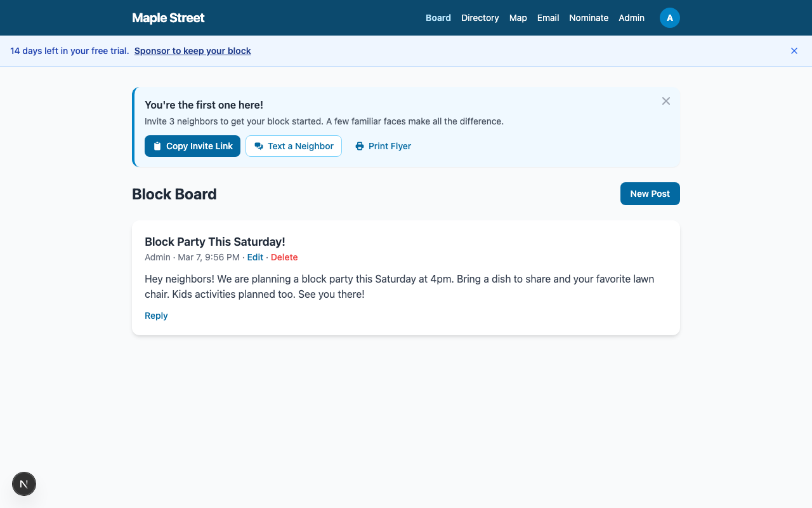This screenshot has height=508, width=812.
Task: Dismiss the free trial banner
Action: pyautogui.click(x=794, y=51)
